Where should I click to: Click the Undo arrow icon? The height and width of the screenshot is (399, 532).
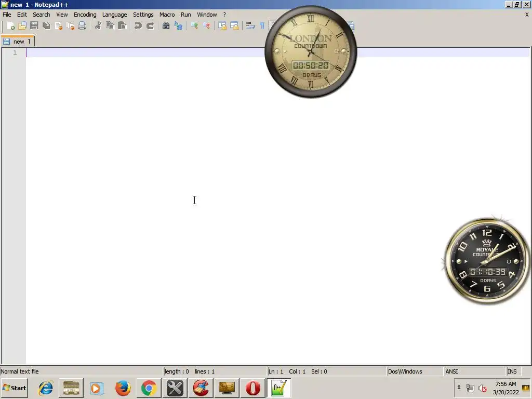pos(138,26)
